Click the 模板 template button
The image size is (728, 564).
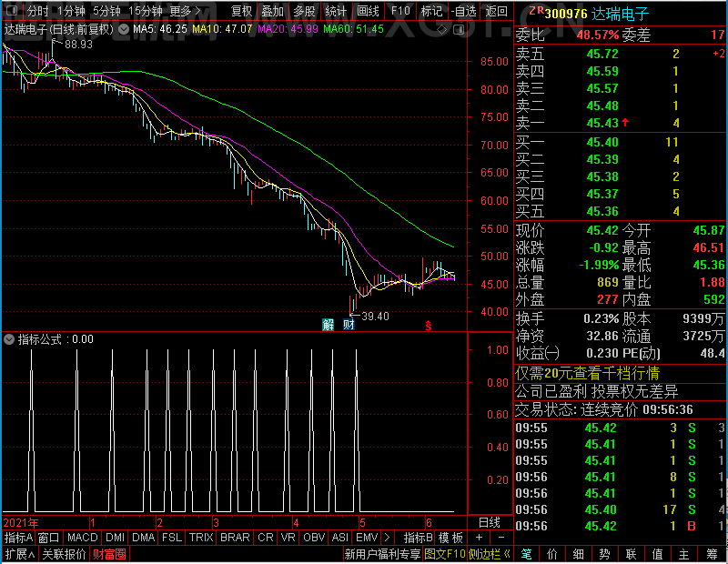click(450, 538)
